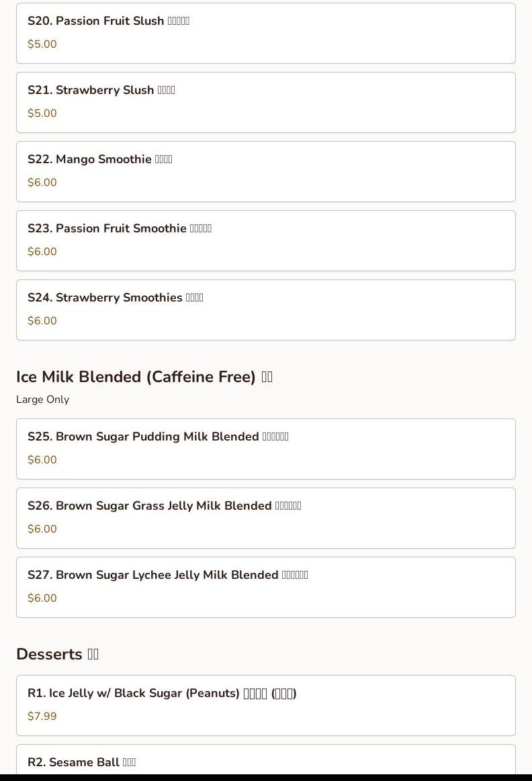Select the S24 Strawberry Smoothies card
This screenshot has width=532, height=781.
pos(265,310)
